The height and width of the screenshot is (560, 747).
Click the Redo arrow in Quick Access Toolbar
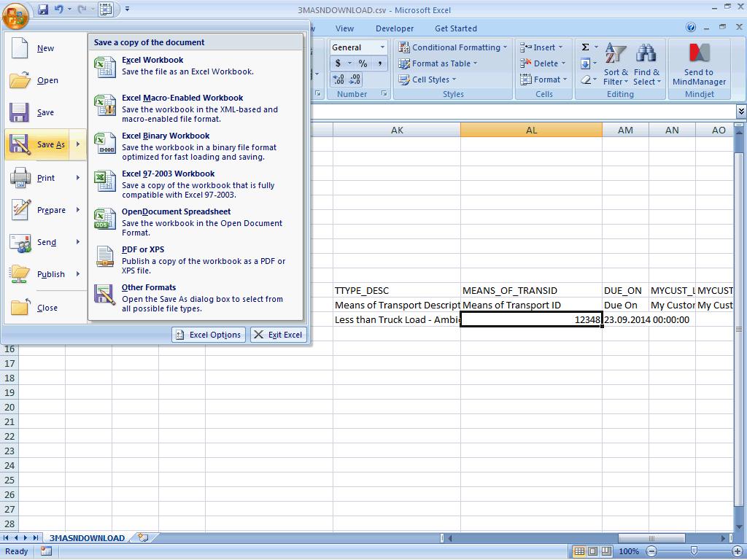[82, 9]
